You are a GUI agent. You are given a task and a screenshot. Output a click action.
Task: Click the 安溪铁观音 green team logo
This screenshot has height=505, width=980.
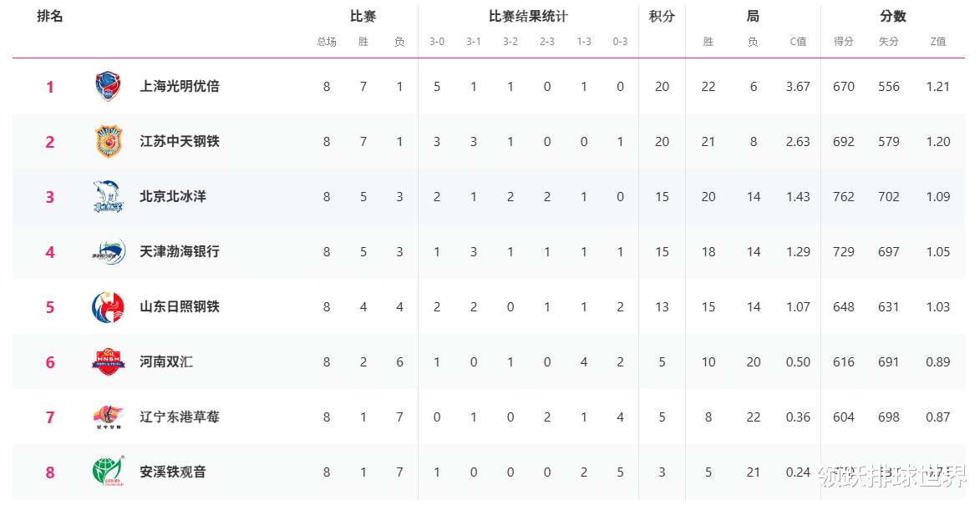pos(108,472)
